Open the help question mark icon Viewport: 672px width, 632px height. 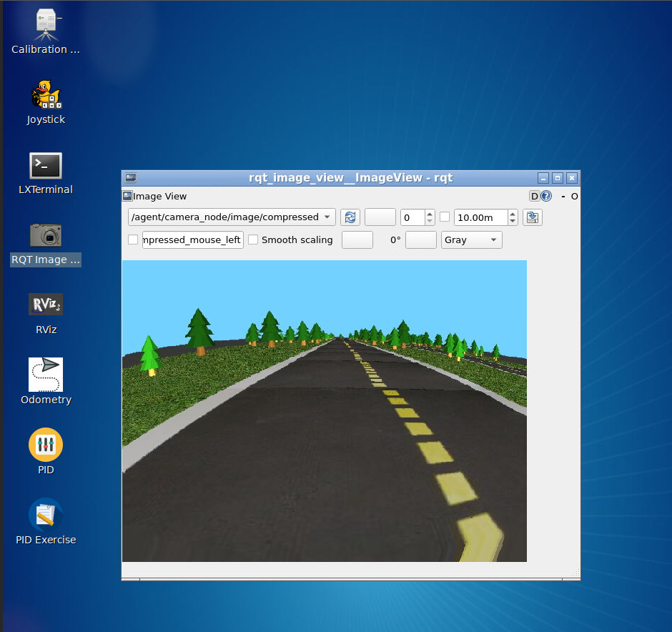click(x=546, y=196)
